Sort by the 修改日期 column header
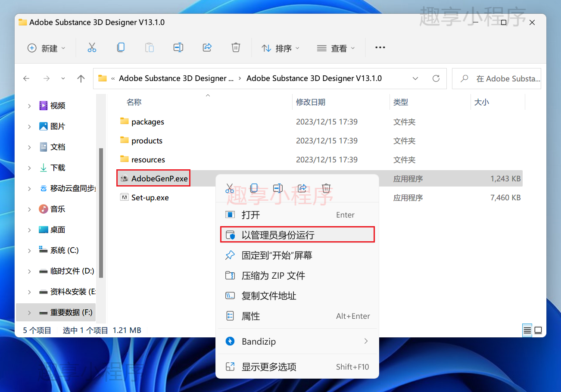Viewport: 561px width, 392px height. 311,102
